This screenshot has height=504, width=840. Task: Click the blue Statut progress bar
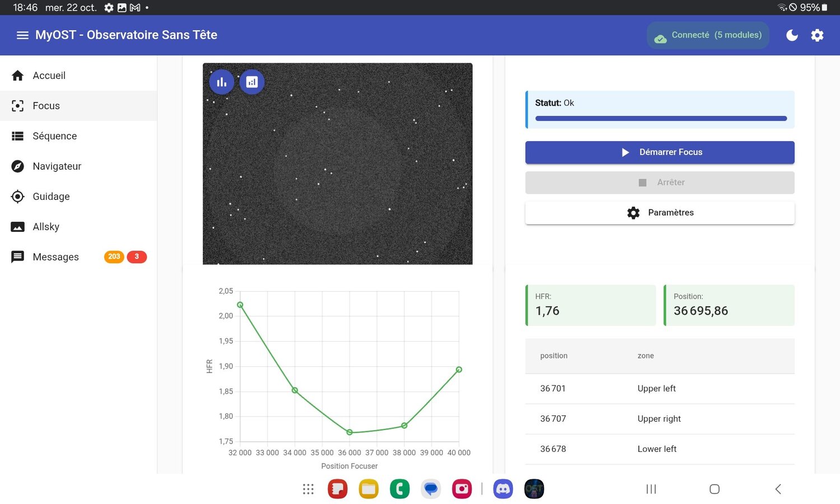coord(661,118)
